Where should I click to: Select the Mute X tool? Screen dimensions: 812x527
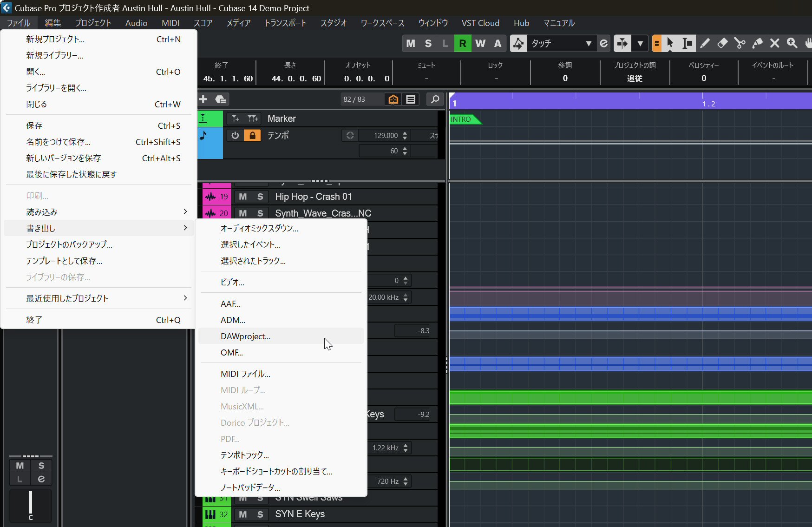(x=774, y=44)
